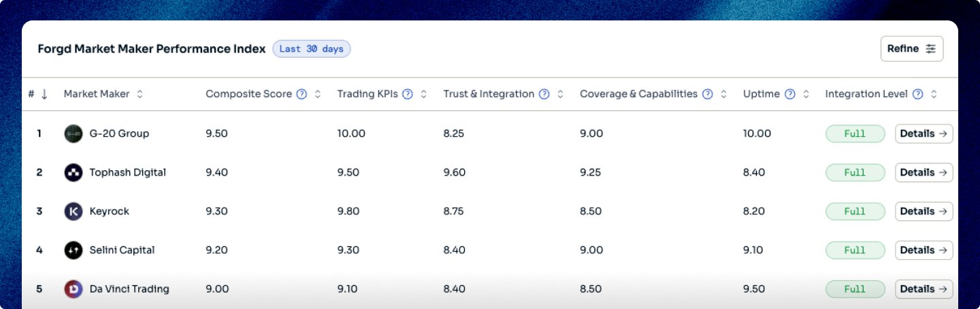980x309 pixels.
Task: Select the Selini Capital name
Action: [122, 250]
